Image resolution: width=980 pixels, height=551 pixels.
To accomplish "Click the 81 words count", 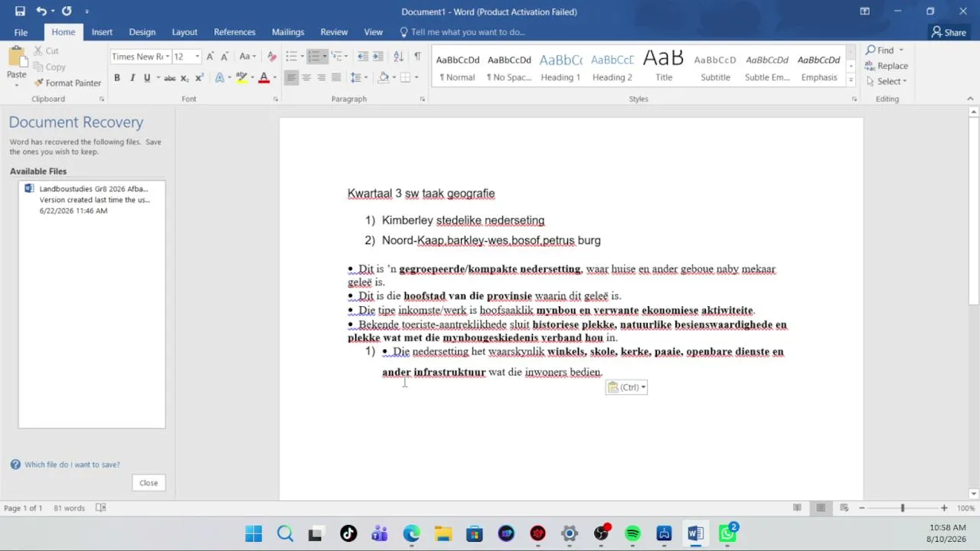I will point(69,508).
